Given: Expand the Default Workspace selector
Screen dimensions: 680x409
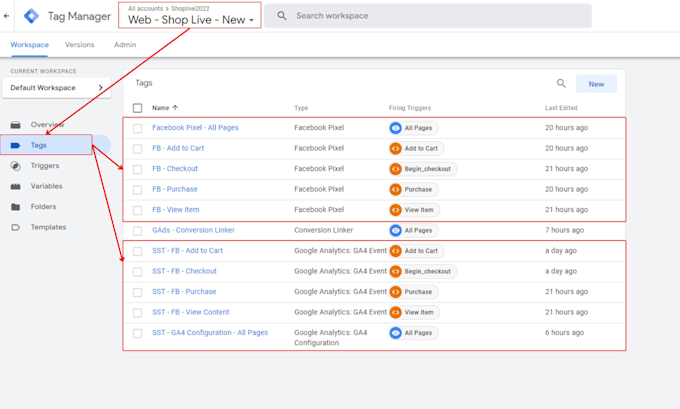Looking at the screenshot, I should (56, 88).
